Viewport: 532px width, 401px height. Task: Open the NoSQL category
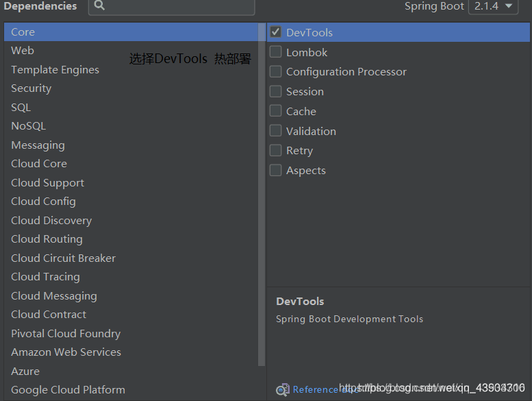tap(131, 126)
